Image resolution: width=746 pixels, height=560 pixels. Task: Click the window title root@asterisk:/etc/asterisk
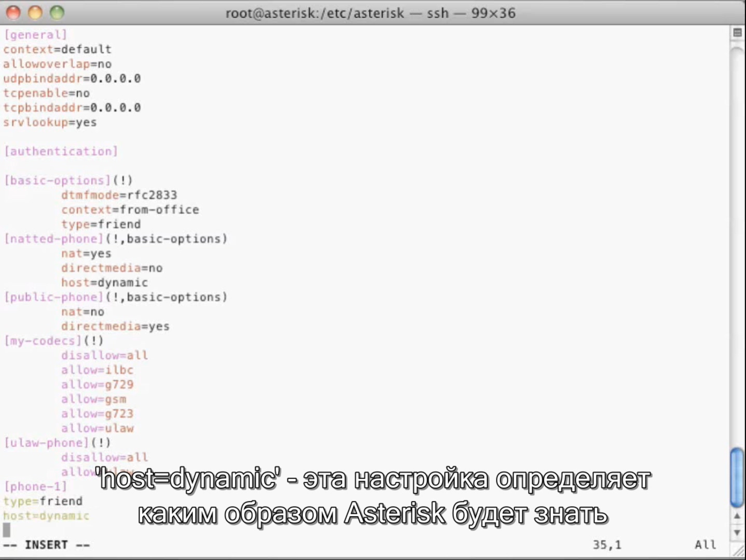[x=314, y=13]
